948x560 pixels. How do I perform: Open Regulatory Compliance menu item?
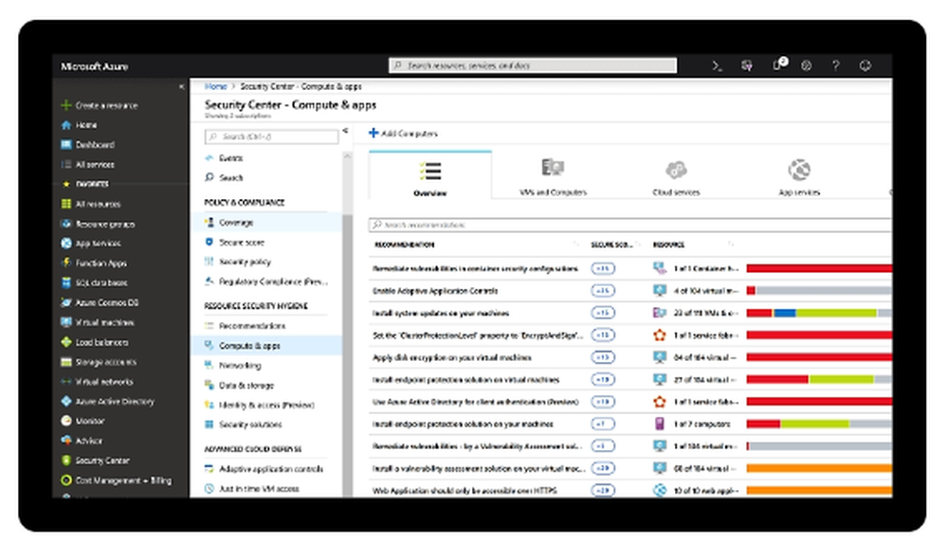click(x=266, y=281)
